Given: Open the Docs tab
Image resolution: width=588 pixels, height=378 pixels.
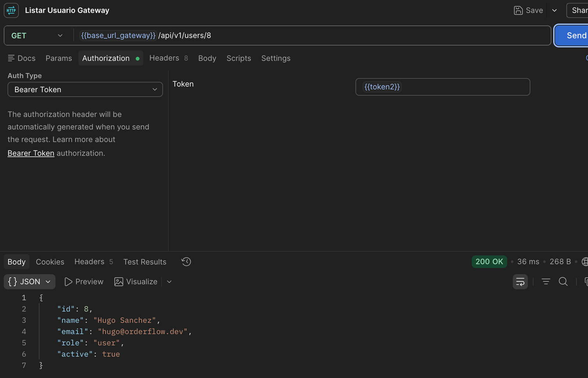Looking at the screenshot, I should tap(22, 58).
